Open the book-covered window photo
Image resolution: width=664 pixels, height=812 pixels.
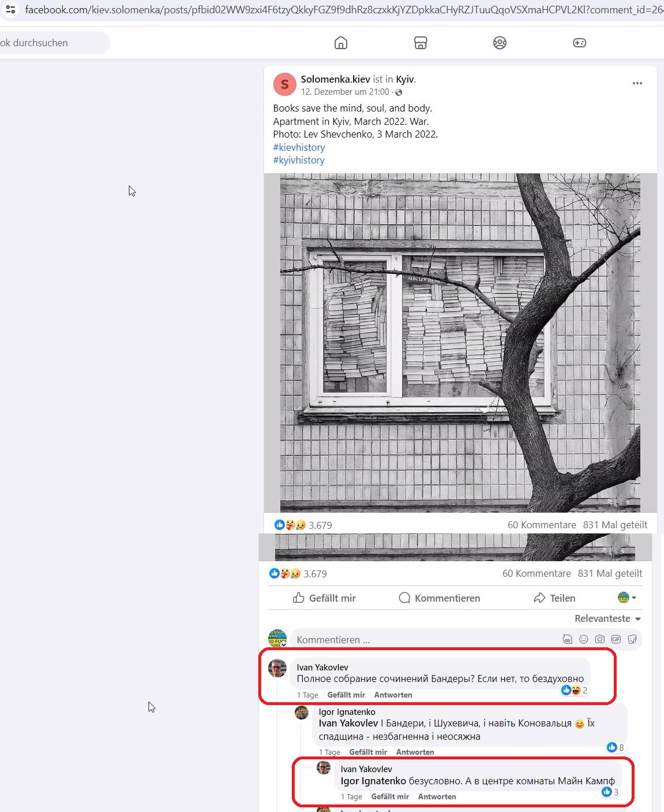(x=460, y=343)
